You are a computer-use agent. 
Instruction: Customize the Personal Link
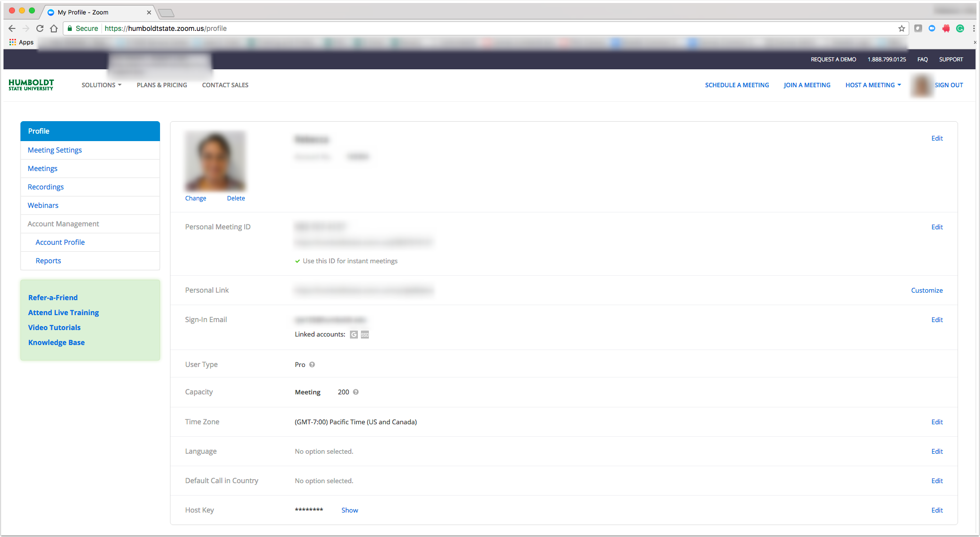coord(927,291)
